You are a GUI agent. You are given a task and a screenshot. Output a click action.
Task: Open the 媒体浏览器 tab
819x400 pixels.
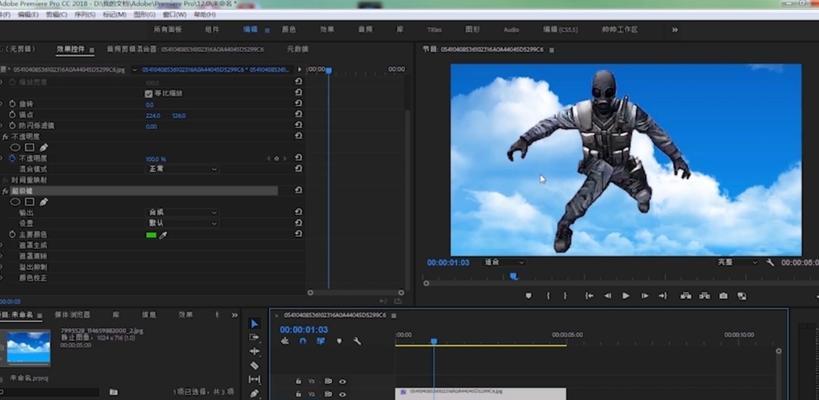point(73,315)
